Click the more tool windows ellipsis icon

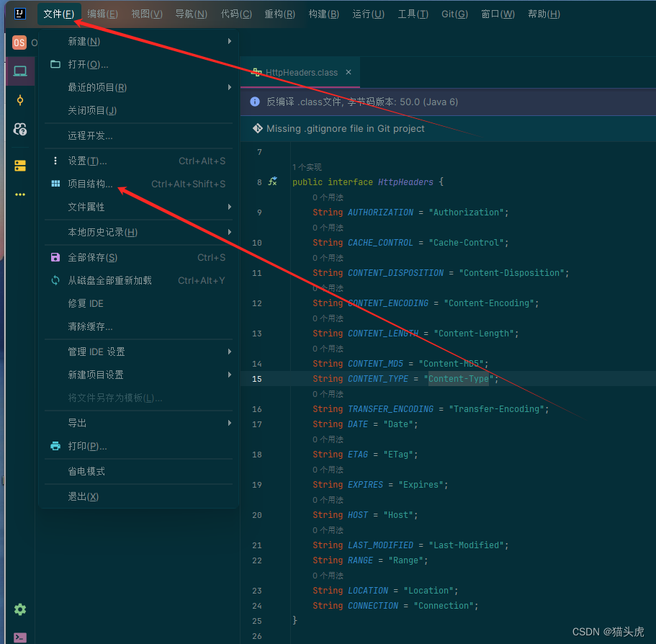point(19,194)
